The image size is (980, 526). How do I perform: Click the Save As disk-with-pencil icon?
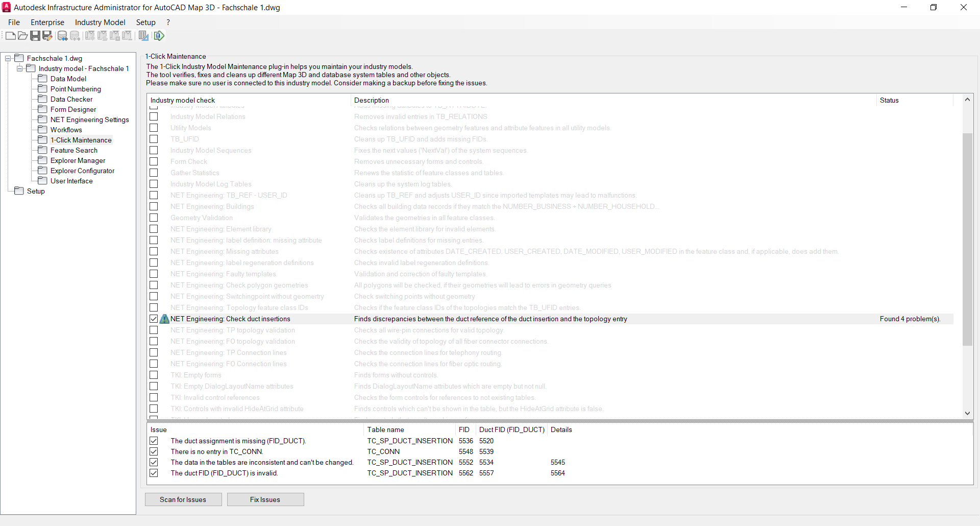(x=47, y=36)
